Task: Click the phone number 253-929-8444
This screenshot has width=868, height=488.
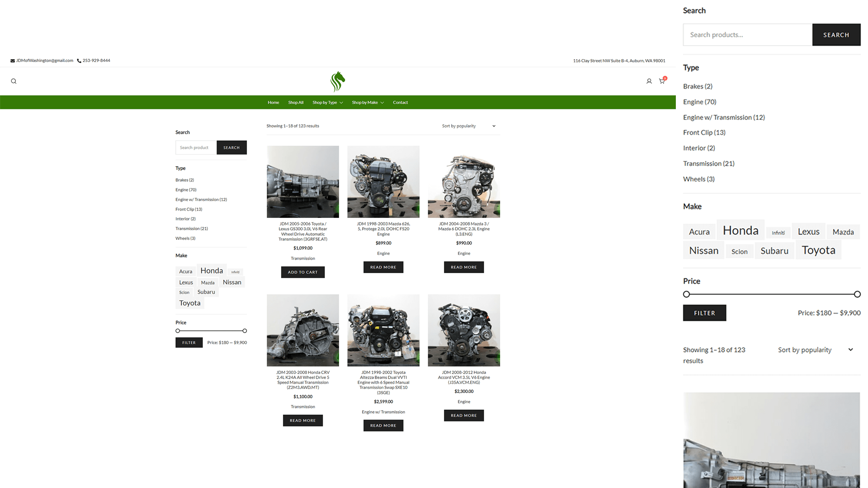Action: point(96,61)
